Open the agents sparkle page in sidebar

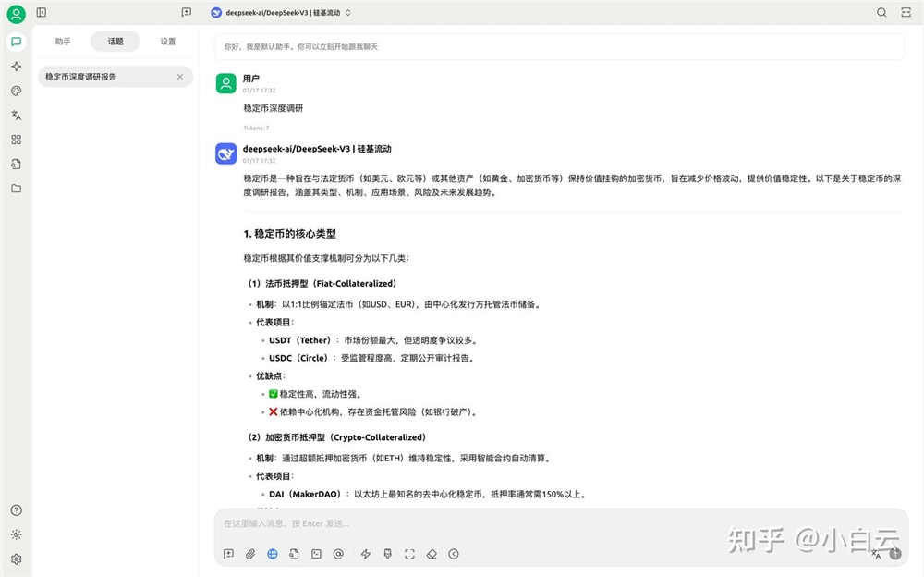pyautogui.click(x=16, y=66)
